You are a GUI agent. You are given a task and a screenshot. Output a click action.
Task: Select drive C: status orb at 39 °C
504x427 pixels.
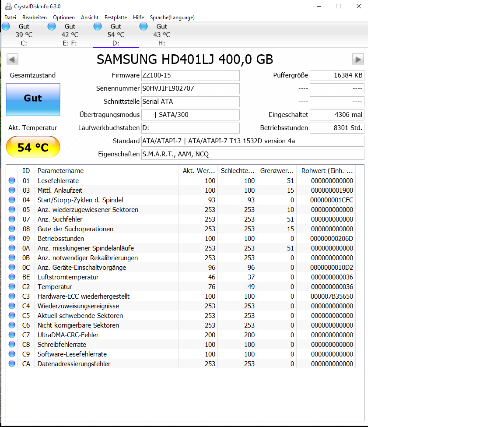click(x=6, y=26)
